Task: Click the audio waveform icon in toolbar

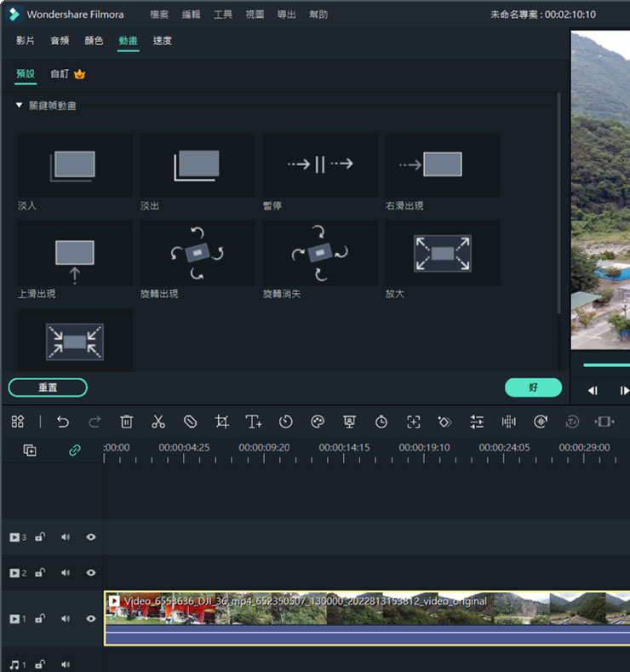Action: pyautogui.click(x=509, y=422)
